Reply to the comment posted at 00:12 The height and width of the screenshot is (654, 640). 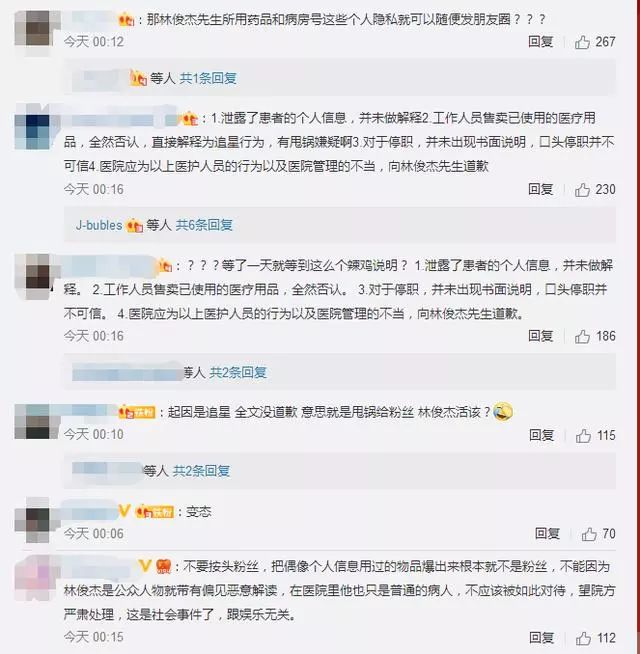coord(541,41)
